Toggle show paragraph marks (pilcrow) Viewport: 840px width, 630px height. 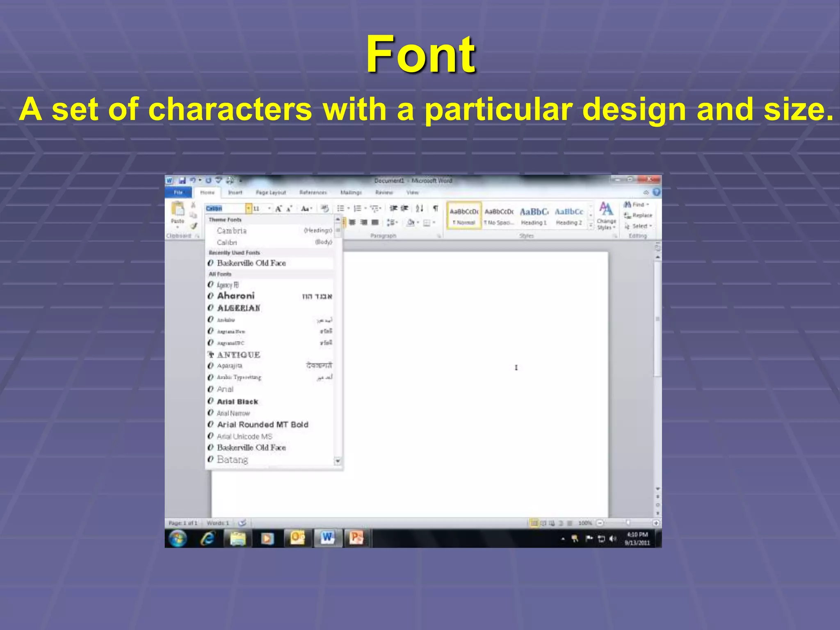436,208
